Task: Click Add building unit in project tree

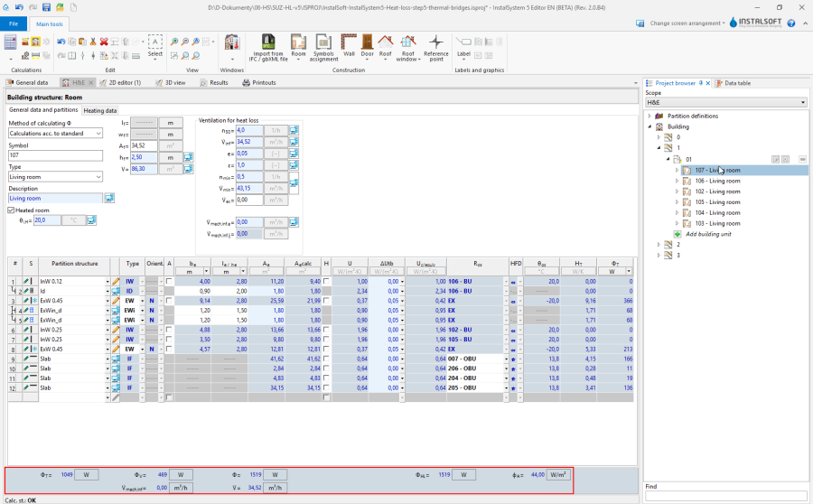Action: [707, 234]
